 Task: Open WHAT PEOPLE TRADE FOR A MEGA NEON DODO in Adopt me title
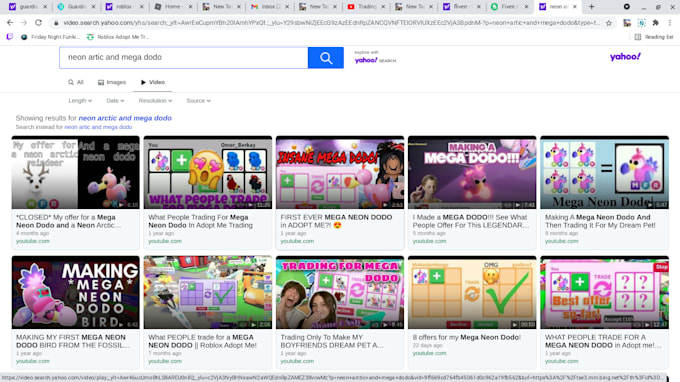tap(603, 341)
